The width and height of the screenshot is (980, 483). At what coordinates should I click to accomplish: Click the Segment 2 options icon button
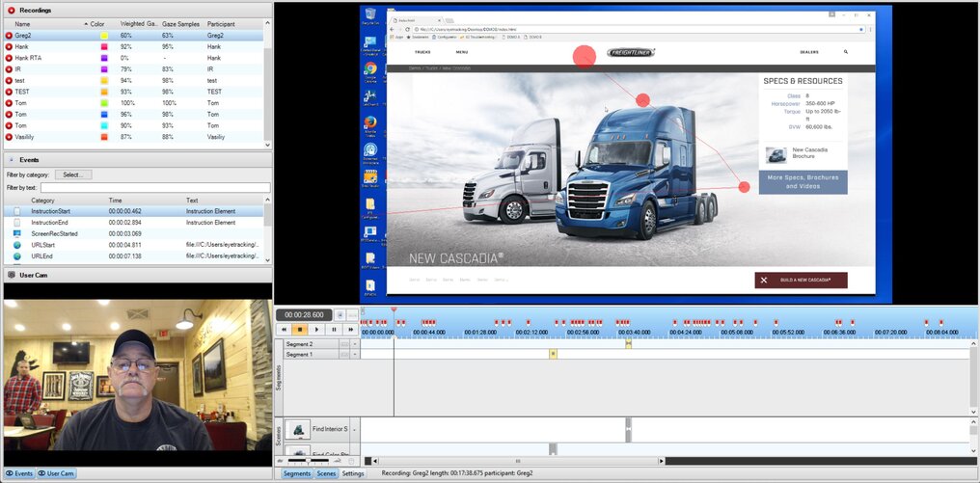coord(343,344)
